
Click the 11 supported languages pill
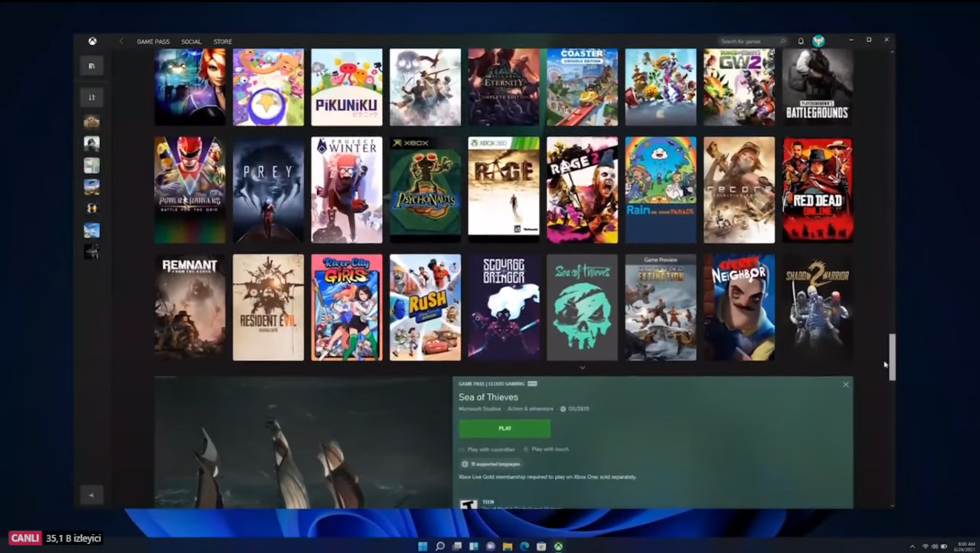[492, 464]
